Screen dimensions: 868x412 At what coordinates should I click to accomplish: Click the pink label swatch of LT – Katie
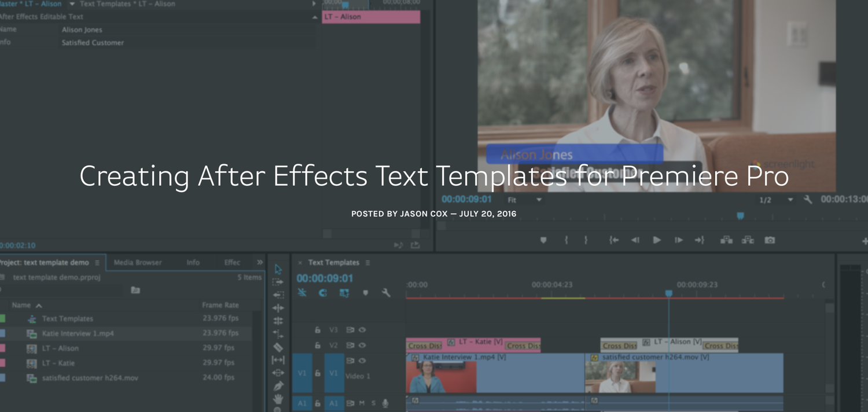[3, 363]
